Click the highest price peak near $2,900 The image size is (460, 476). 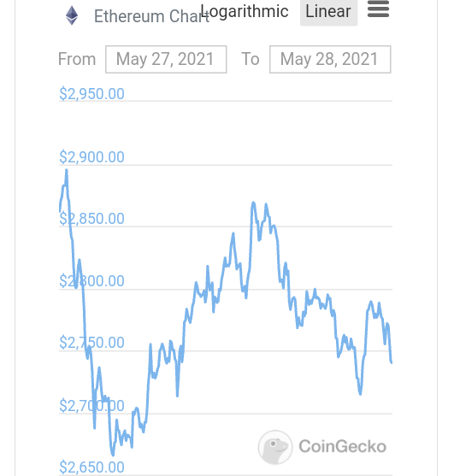(x=67, y=171)
